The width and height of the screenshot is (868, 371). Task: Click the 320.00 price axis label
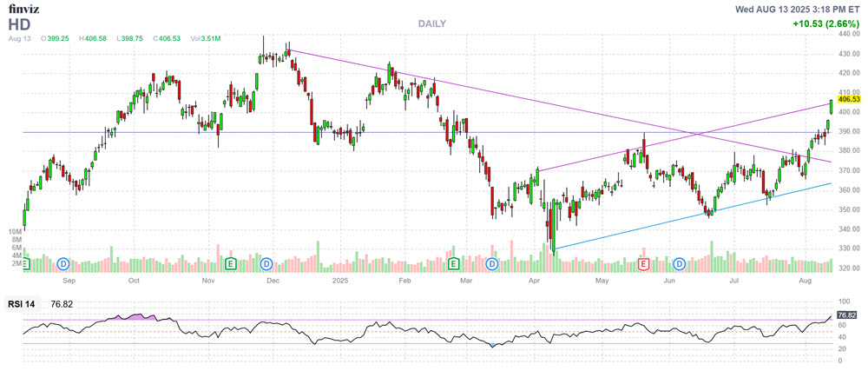(849, 268)
